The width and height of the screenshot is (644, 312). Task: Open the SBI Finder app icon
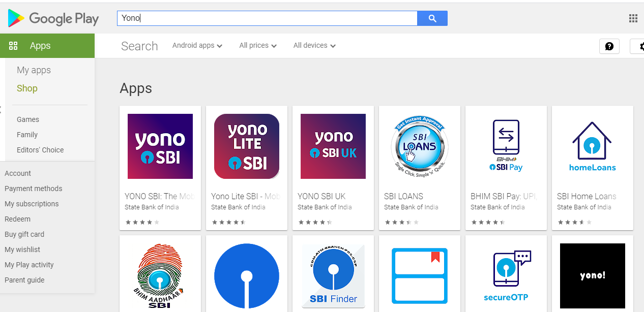333,276
